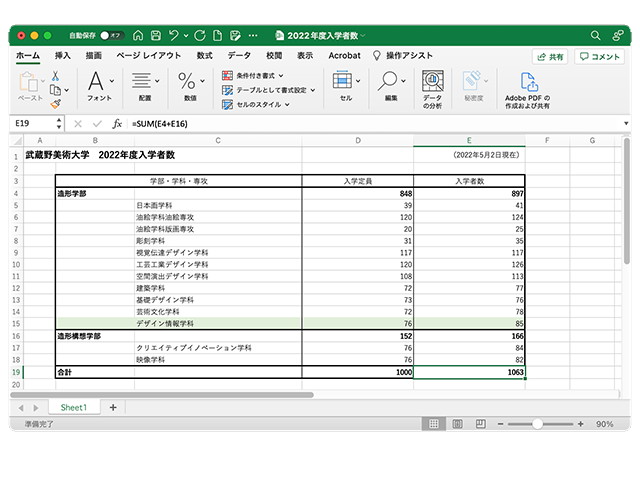Switch to Page Break Preview icon
The width and height of the screenshot is (640, 480).
481,424
